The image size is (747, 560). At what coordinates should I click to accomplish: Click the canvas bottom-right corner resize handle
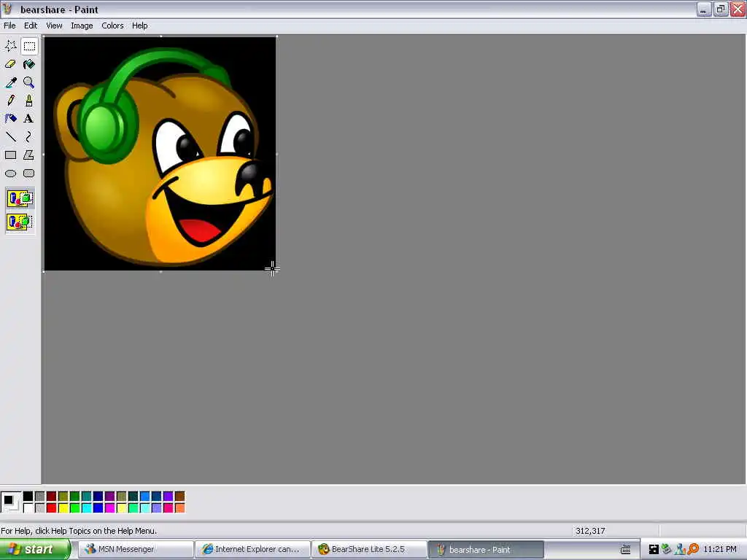(x=276, y=271)
